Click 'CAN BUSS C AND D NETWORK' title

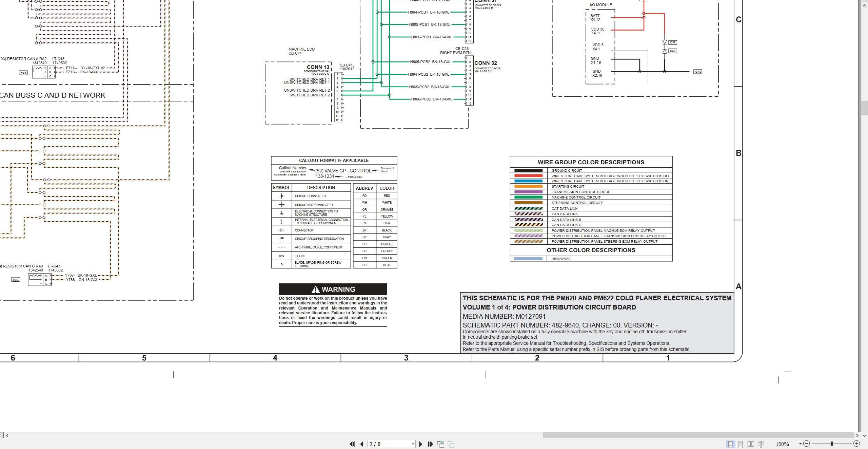click(53, 95)
